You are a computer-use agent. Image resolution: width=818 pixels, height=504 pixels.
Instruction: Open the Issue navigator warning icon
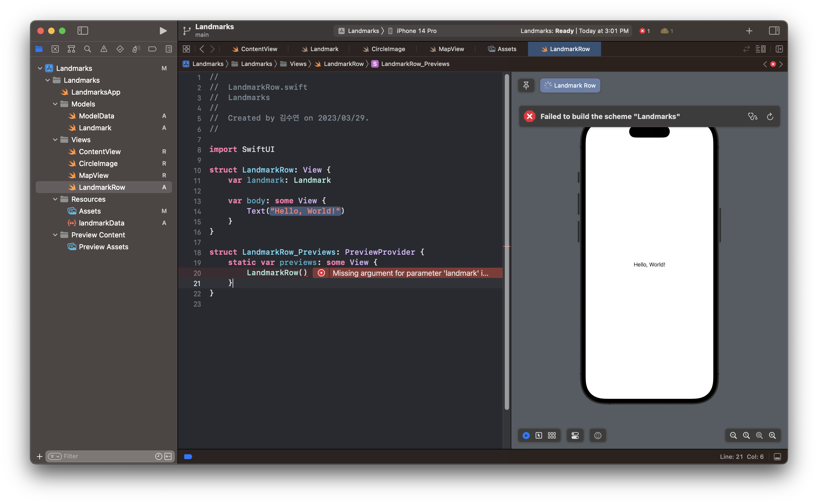[x=104, y=49]
